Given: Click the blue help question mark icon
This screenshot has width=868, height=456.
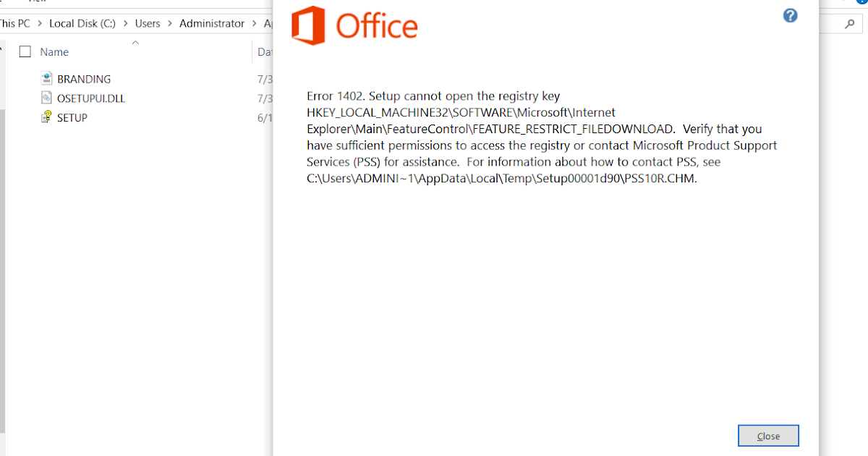Looking at the screenshot, I should click(791, 15).
